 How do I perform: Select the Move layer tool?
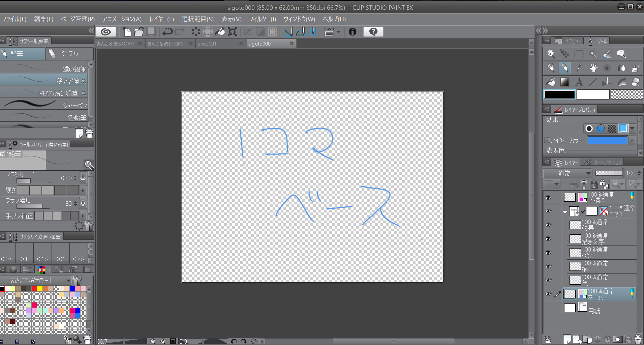(565, 54)
